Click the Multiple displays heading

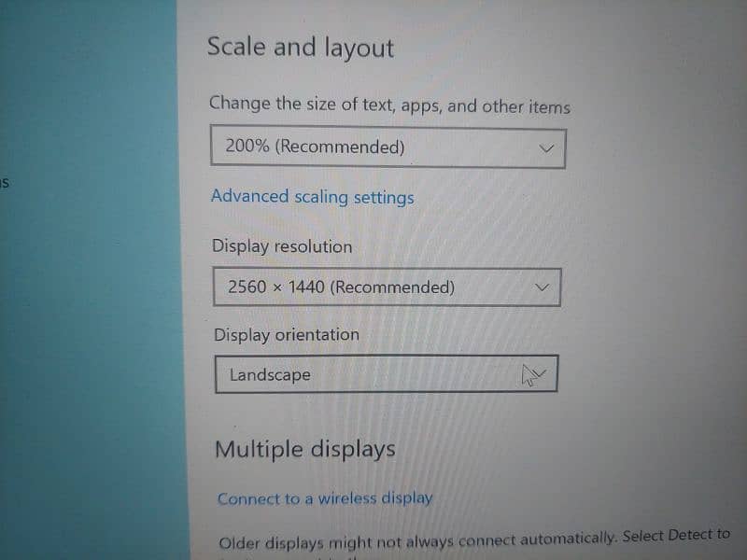coord(304,449)
